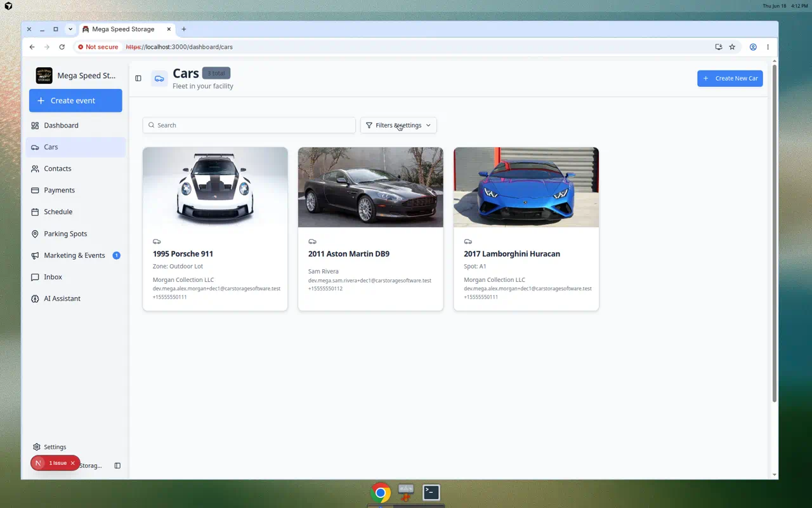Image resolution: width=812 pixels, height=508 pixels.
Task: Click Sam Rivera owner name
Action: [x=324, y=271]
